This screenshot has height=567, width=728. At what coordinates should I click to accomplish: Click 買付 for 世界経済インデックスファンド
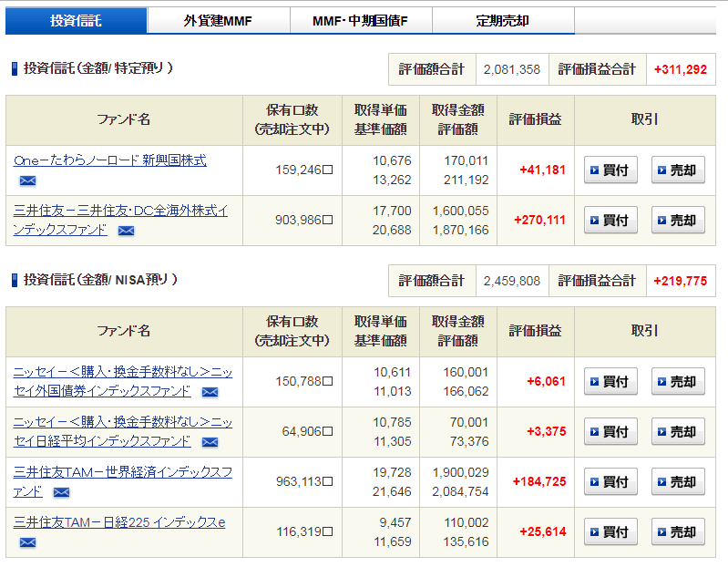pos(610,482)
